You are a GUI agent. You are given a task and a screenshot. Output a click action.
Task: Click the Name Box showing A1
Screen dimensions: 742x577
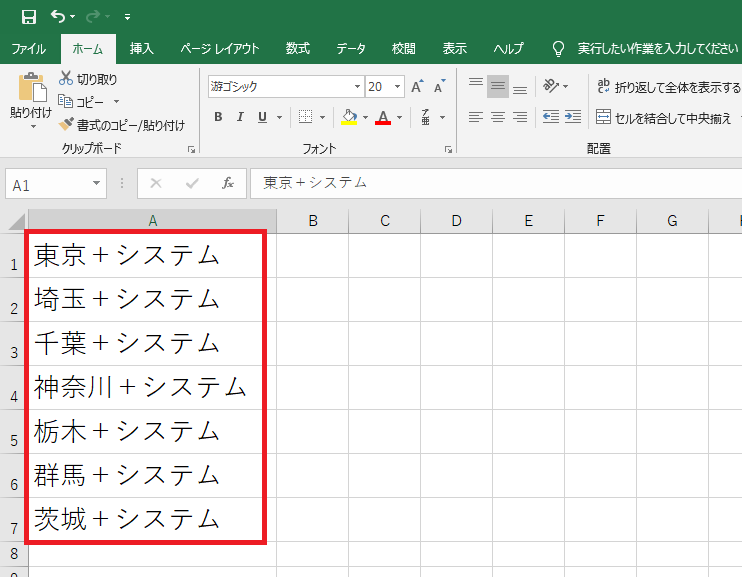[x=56, y=184]
